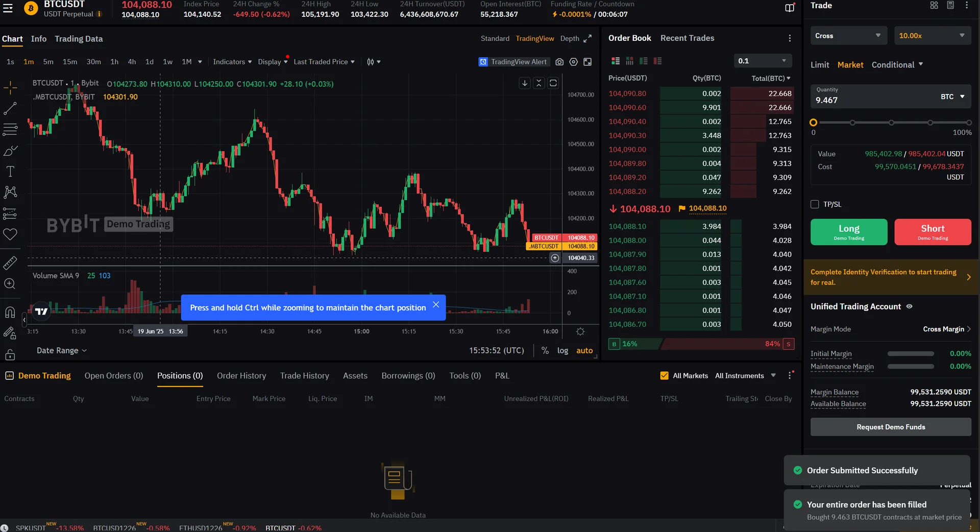Switch to the Trade History tab

305,376
